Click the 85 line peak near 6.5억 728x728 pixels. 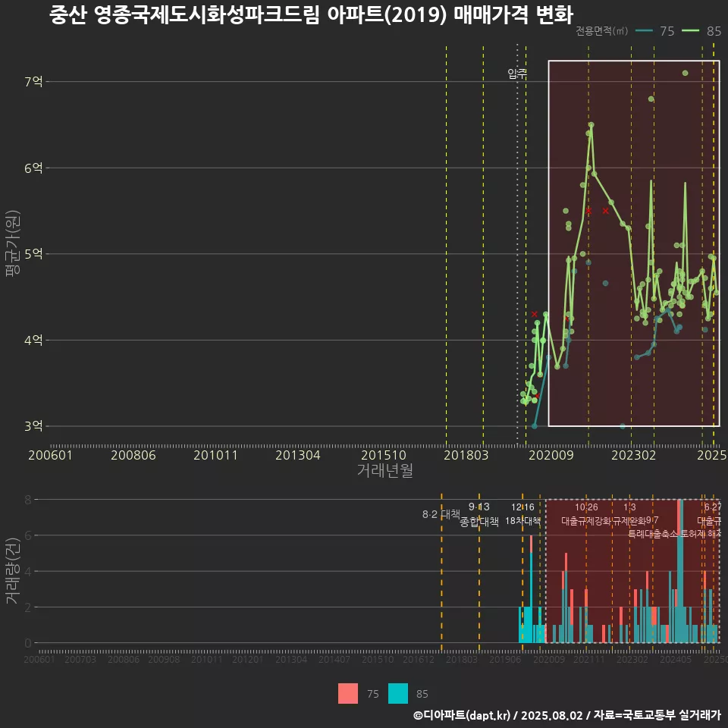591,124
